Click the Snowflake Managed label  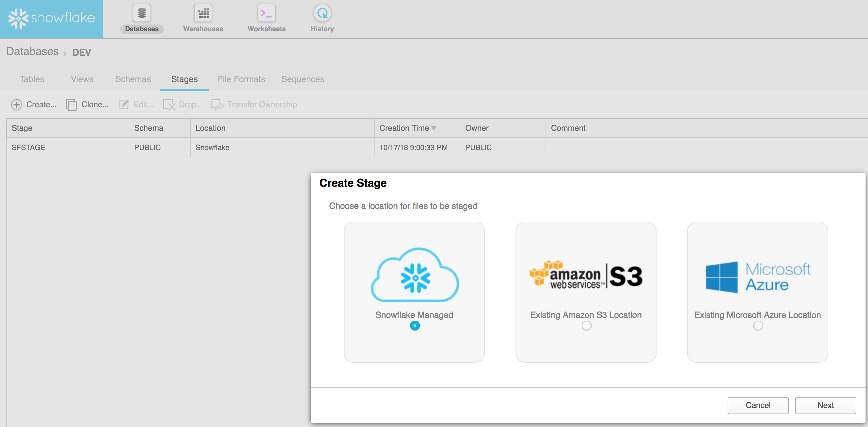[414, 315]
